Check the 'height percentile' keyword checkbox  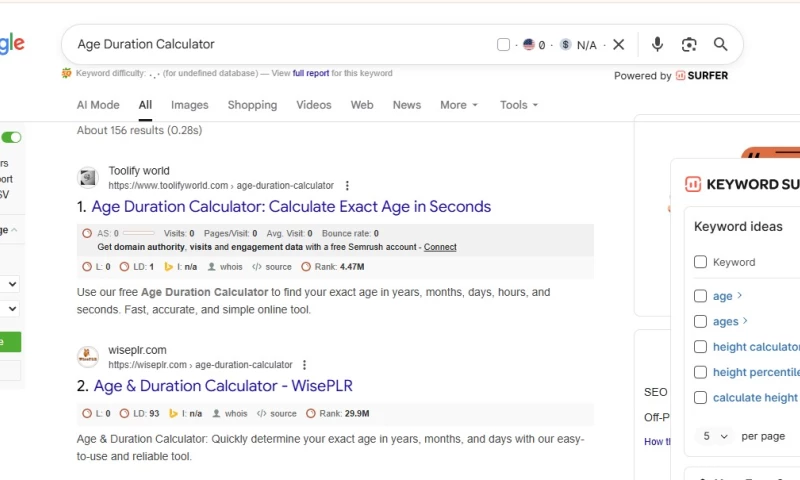701,372
